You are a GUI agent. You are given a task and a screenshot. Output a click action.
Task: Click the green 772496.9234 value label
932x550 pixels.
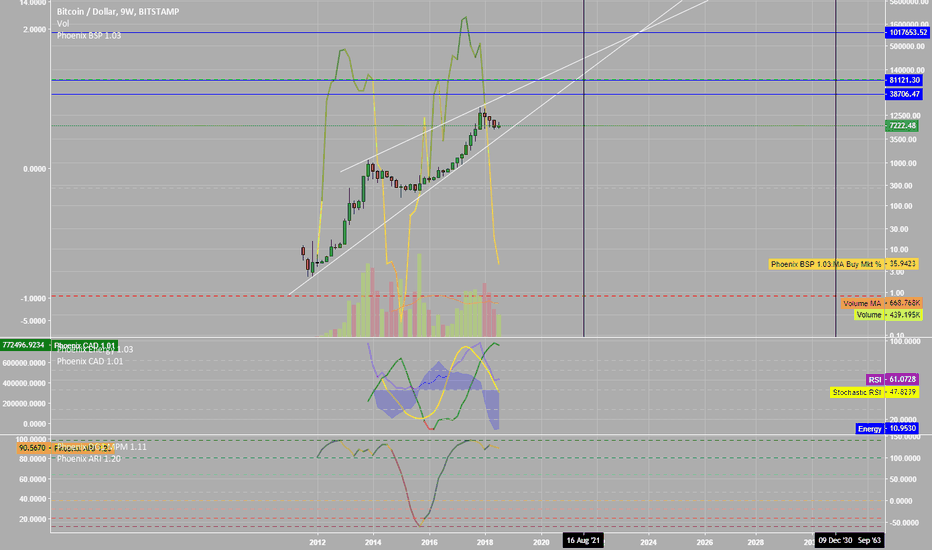24,345
